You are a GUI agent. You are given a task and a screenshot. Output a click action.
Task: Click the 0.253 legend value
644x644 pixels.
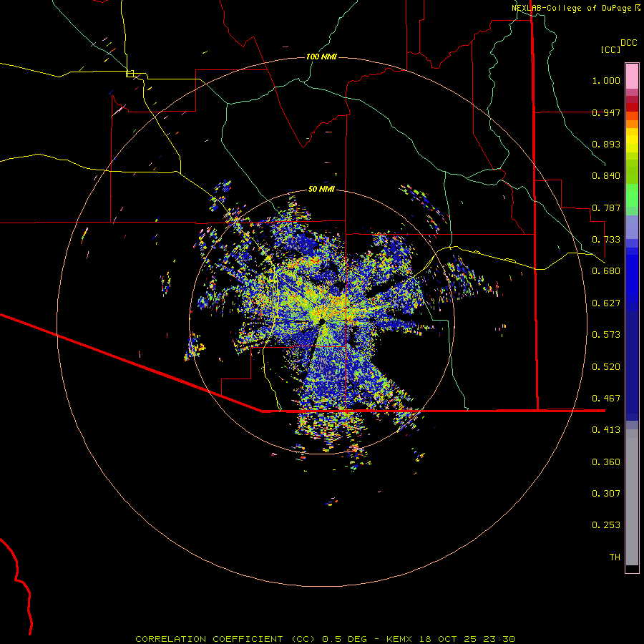click(606, 525)
